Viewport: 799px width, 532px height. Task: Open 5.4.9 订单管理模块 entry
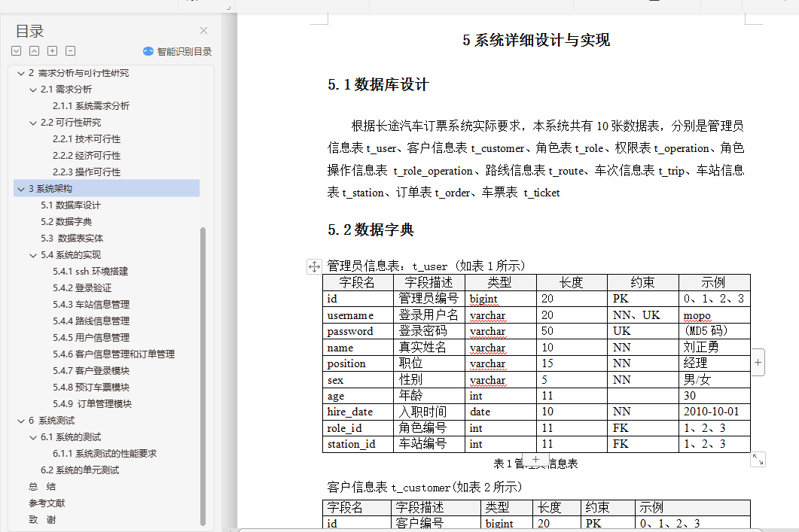pyautogui.click(x=92, y=404)
